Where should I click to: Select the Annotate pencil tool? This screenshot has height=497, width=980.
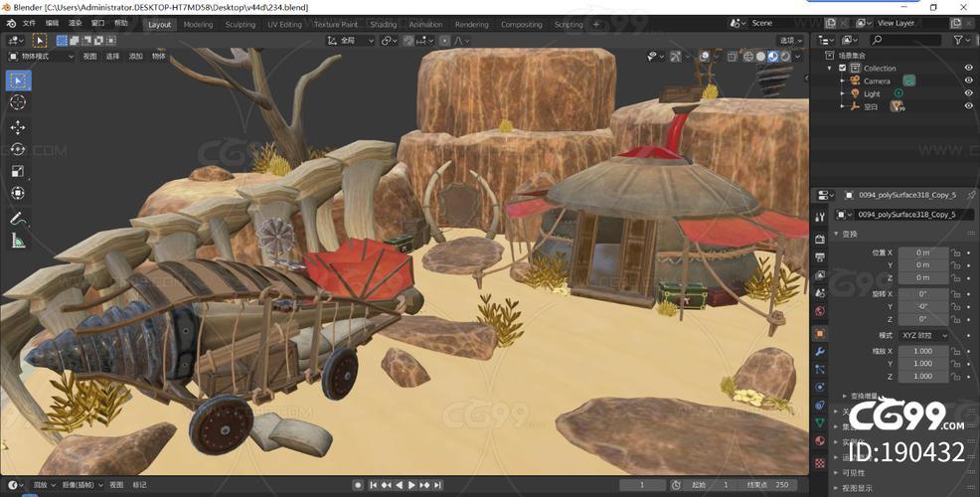coord(18,218)
